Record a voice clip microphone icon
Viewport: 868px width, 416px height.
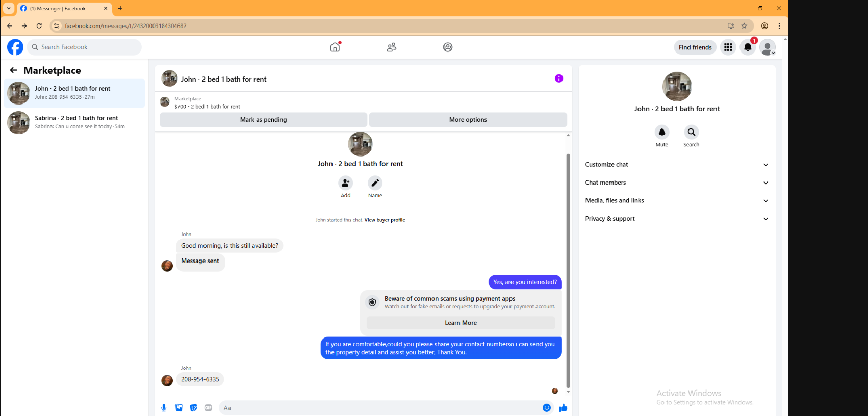(164, 408)
